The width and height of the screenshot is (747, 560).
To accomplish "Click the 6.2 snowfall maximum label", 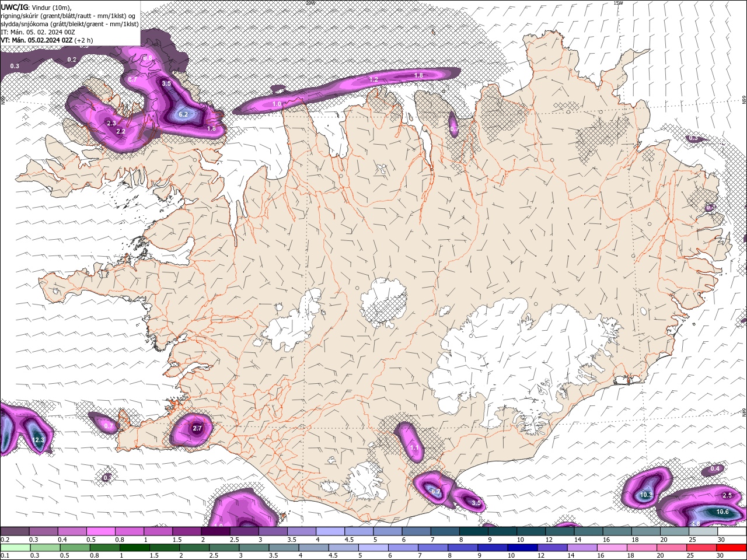I will (183, 114).
